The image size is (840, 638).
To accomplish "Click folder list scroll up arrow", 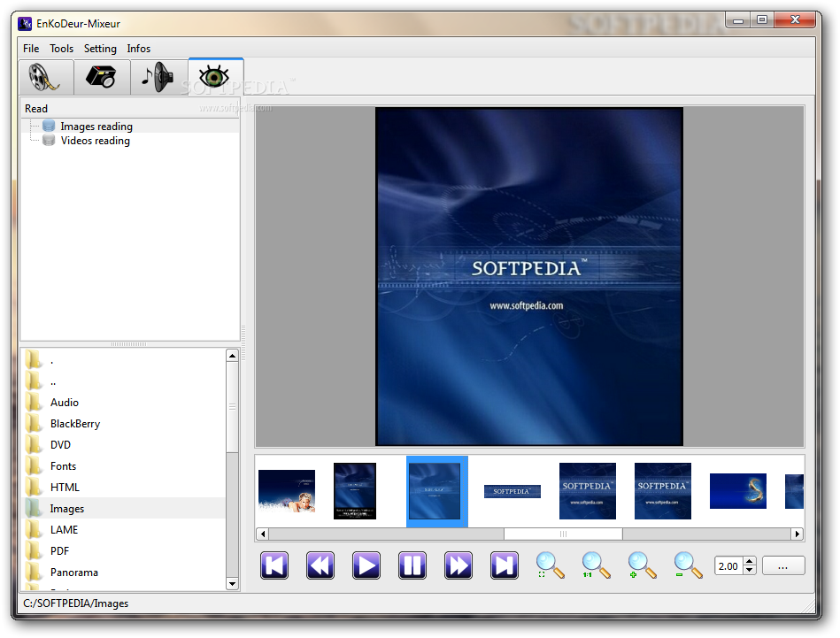I will point(232,356).
